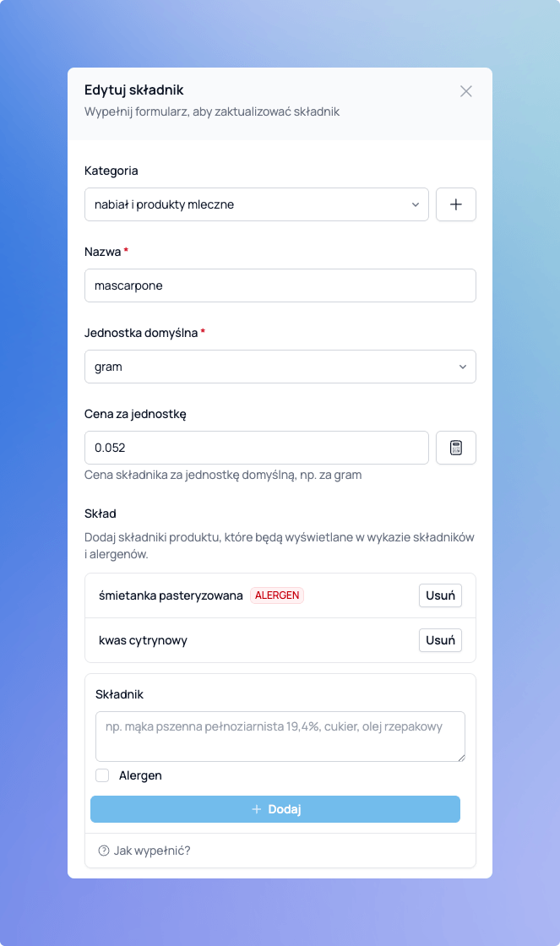Select the kwas cytrynowy entry text

point(143,640)
